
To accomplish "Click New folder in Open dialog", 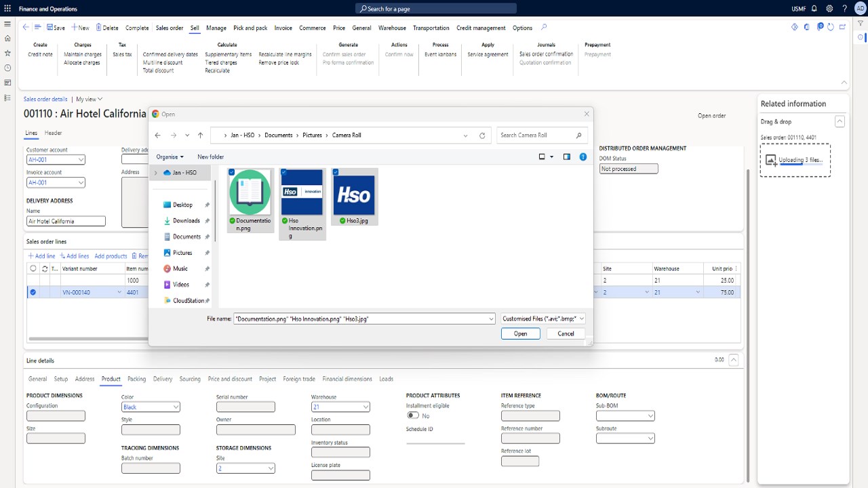I will click(x=210, y=157).
